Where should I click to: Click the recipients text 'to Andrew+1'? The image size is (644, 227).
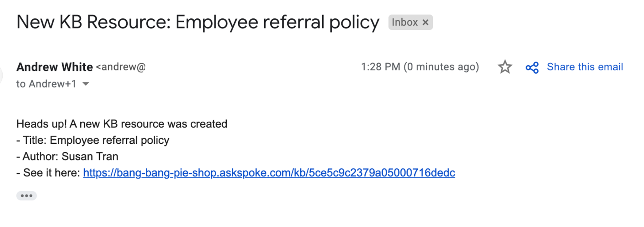tap(46, 84)
